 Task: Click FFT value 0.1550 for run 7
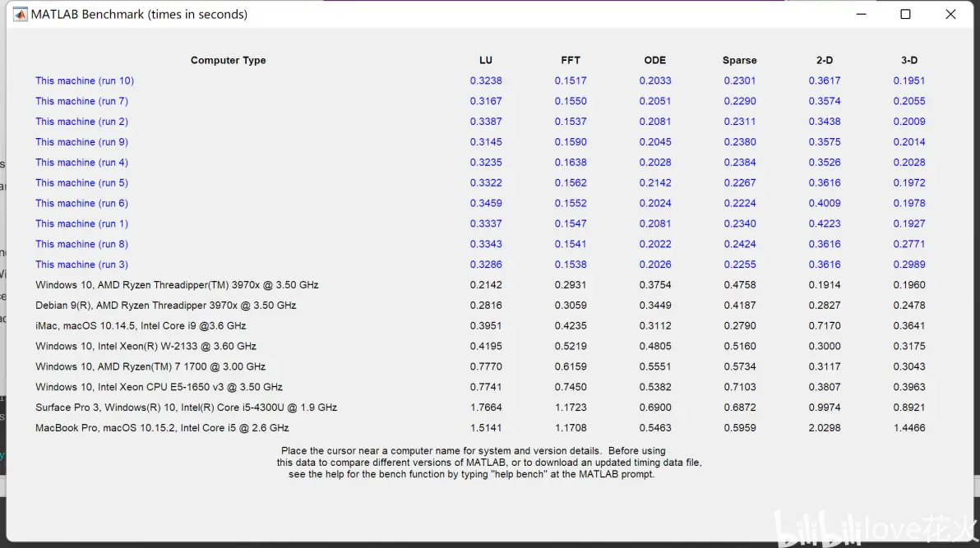pos(571,101)
